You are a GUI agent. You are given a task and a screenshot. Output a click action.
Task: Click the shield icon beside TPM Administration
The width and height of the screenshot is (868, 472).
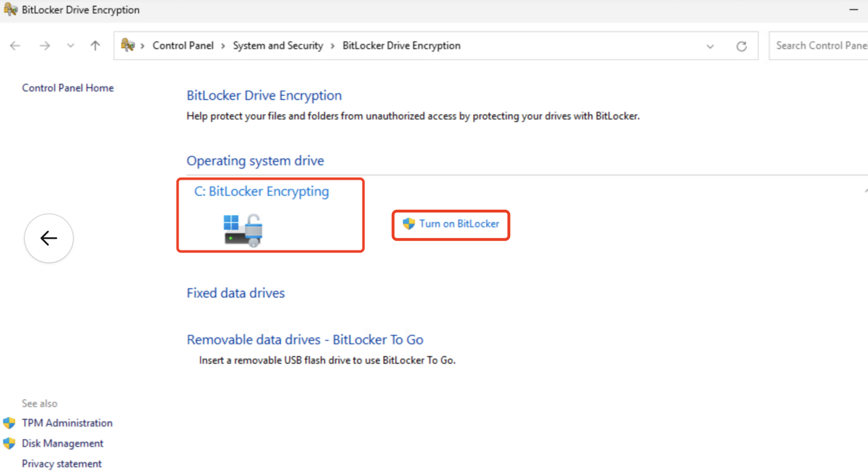(9, 423)
